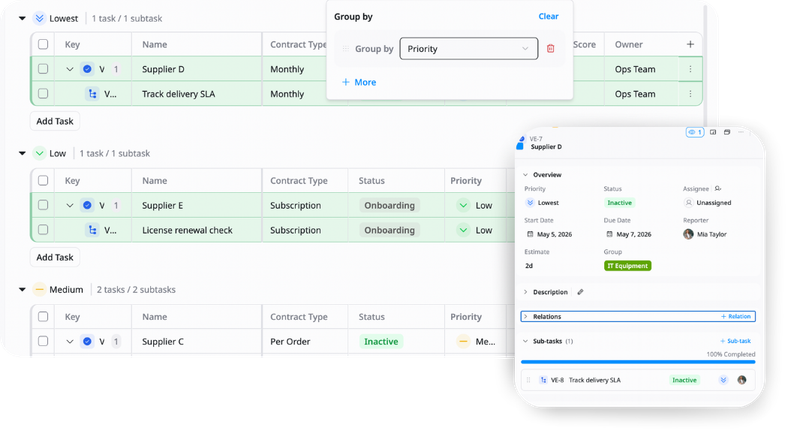Click the add column plus icon

690,44
